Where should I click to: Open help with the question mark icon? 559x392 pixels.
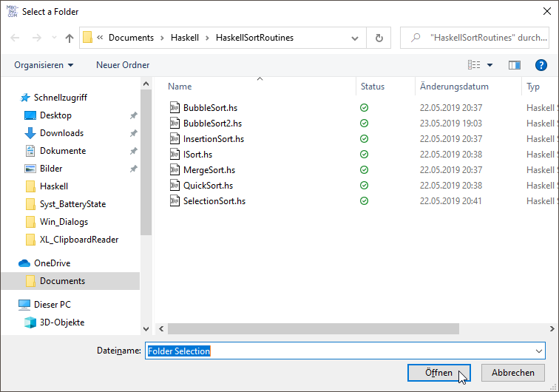[541, 65]
